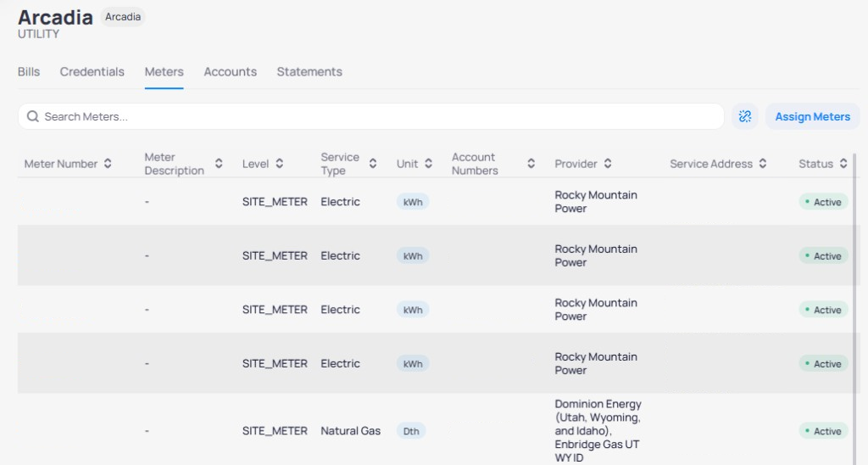Open the Bills tab
868x465 pixels.
29,71
